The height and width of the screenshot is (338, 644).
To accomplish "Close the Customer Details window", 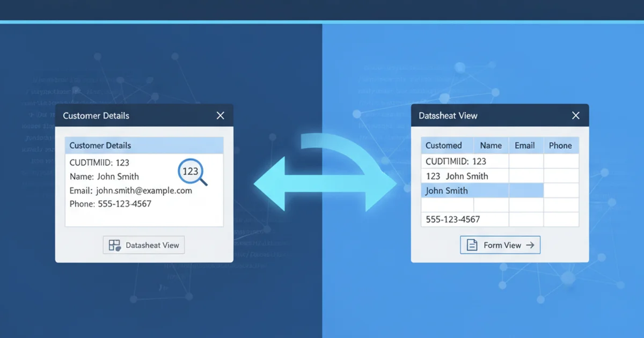I will click(220, 115).
